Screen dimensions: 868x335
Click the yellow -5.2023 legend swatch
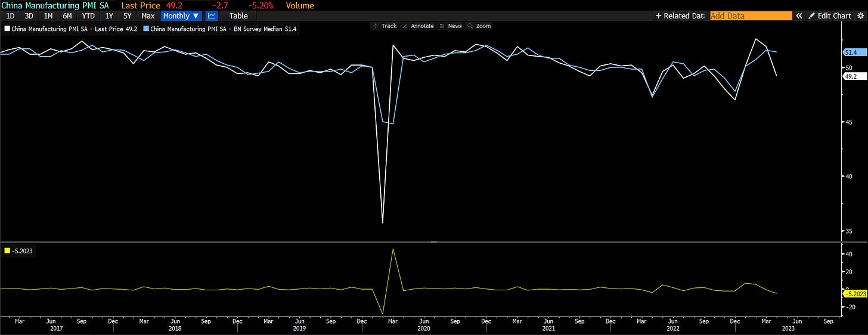coord(7,252)
